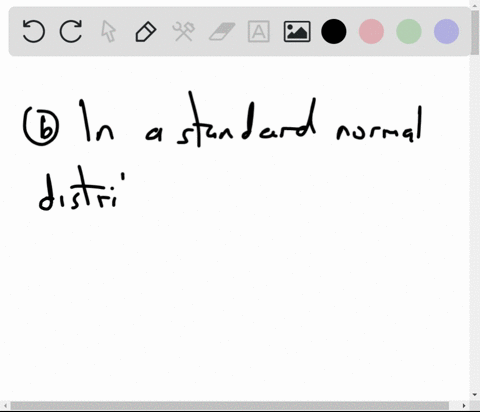Click the horizontal scrollbar thumb

[230, 406]
